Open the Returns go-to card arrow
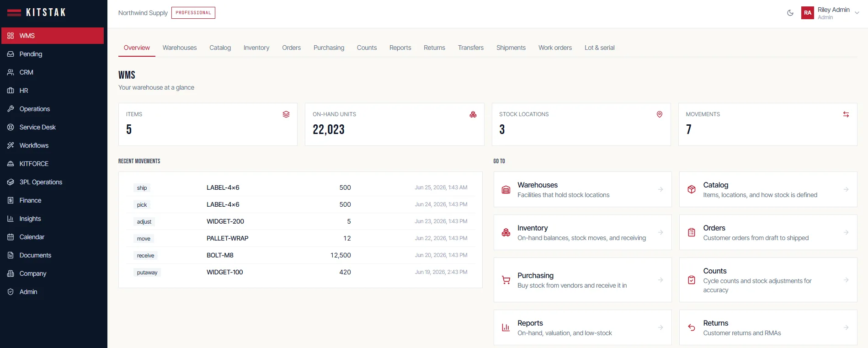 [x=846, y=327]
